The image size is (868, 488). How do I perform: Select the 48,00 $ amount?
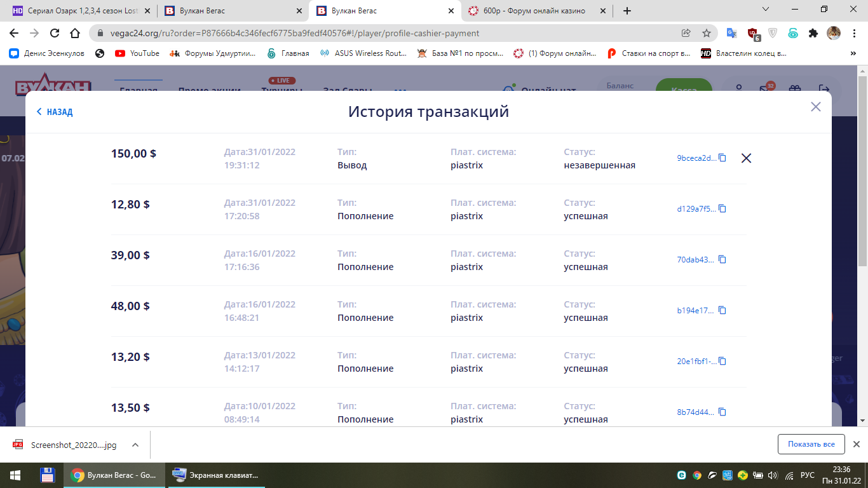point(130,306)
